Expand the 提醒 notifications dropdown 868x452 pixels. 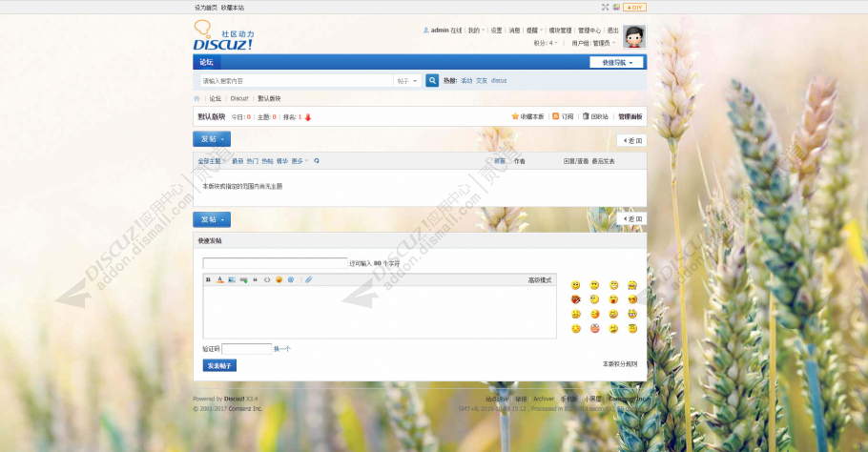click(534, 31)
